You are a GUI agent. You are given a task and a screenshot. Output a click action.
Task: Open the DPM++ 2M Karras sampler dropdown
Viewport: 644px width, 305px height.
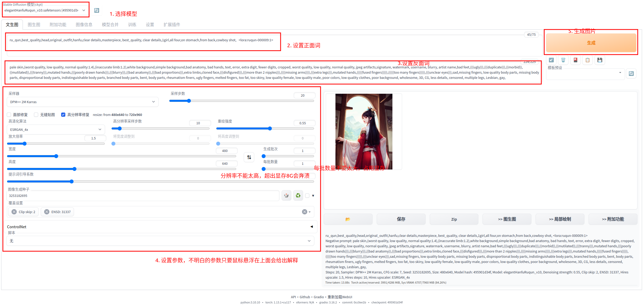coord(82,102)
